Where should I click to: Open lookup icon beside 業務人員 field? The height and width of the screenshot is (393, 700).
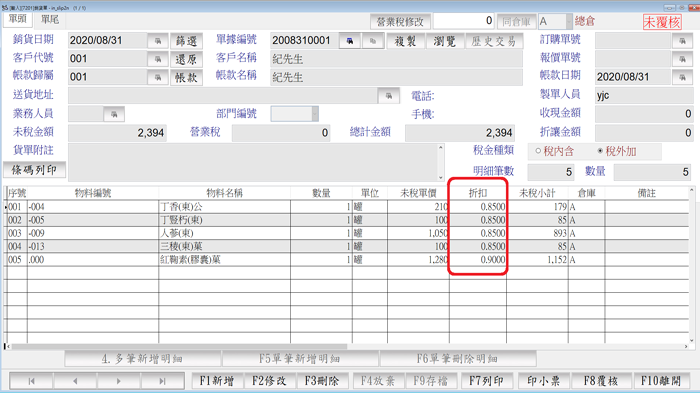click(x=114, y=114)
